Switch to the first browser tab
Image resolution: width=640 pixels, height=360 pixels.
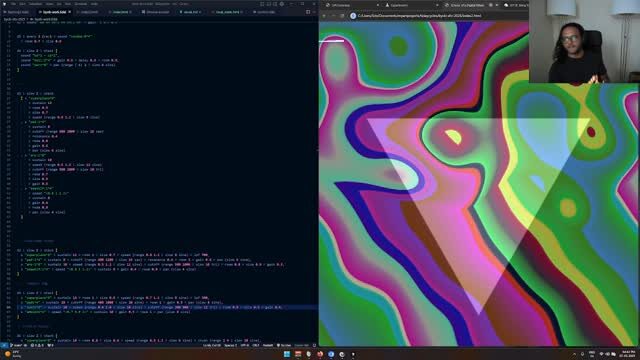pyautogui.click(x=352, y=5)
